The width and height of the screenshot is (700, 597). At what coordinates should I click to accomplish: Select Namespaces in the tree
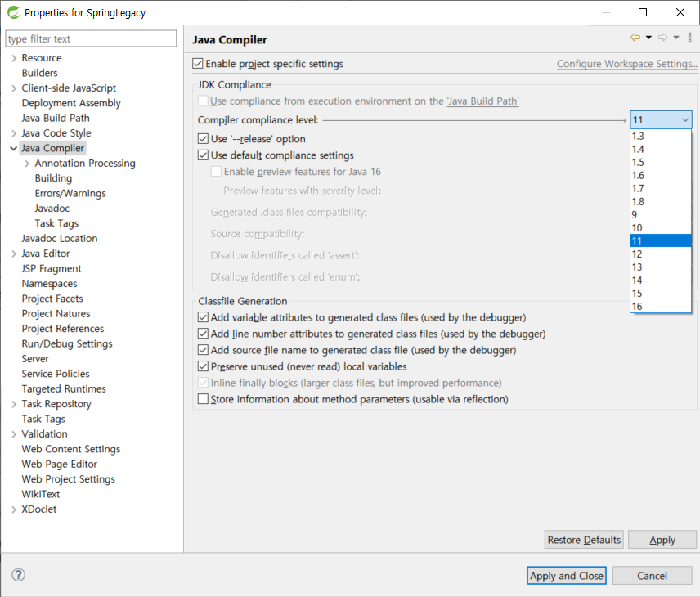pyautogui.click(x=49, y=284)
